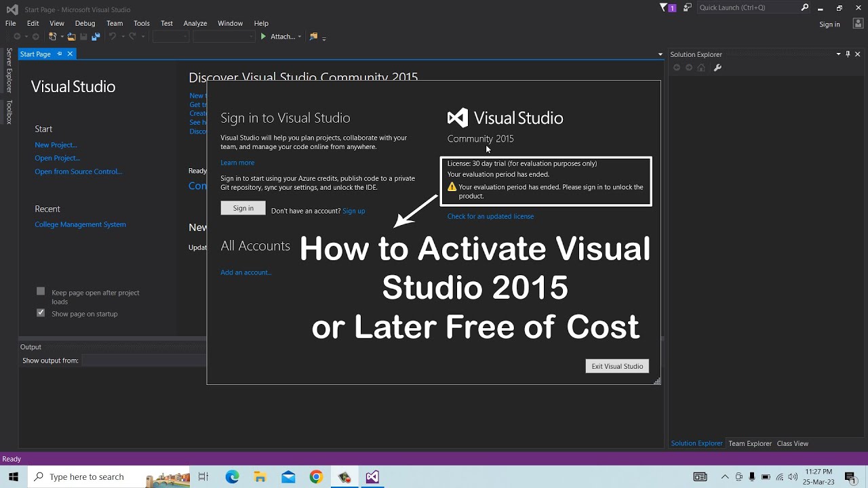Open the Task View taskbar button
Viewport: 868px width, 488px height.
click(203, 476)
